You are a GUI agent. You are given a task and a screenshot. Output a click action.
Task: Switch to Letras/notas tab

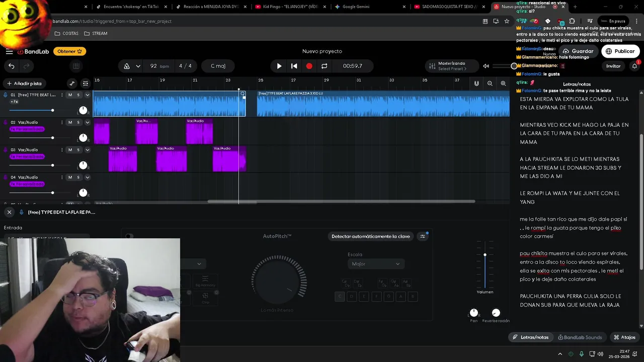pyautogui.click(x=530, y=337)
